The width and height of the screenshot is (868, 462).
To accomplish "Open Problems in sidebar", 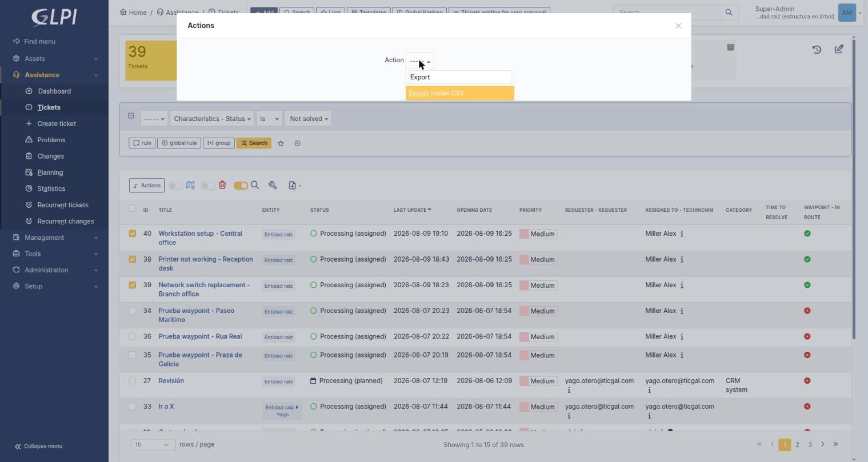I will pyautogui.click(x=51, y=140).
